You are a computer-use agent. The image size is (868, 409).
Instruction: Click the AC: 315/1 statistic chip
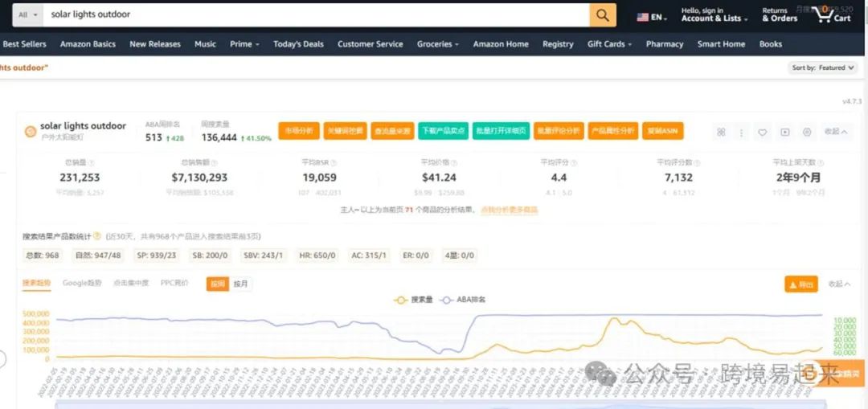pyautogui.click(x=369, y=256)
